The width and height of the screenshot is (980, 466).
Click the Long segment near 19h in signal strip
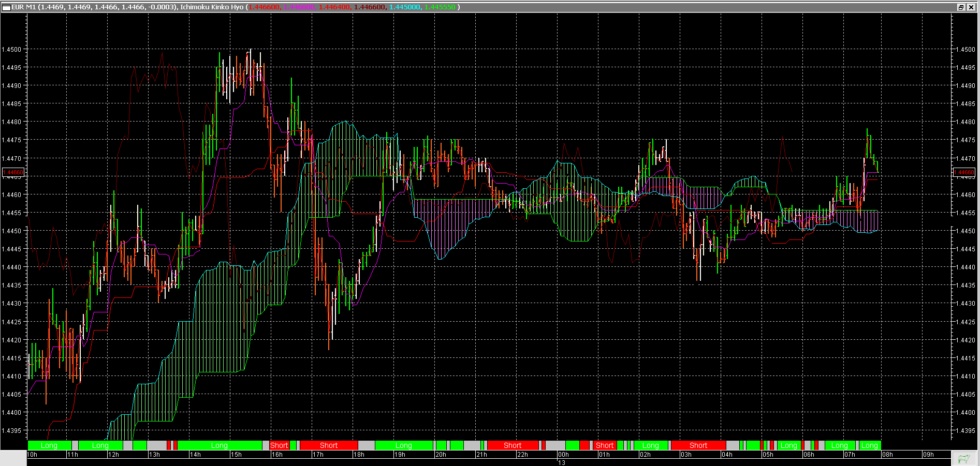(x=404, y=445)
